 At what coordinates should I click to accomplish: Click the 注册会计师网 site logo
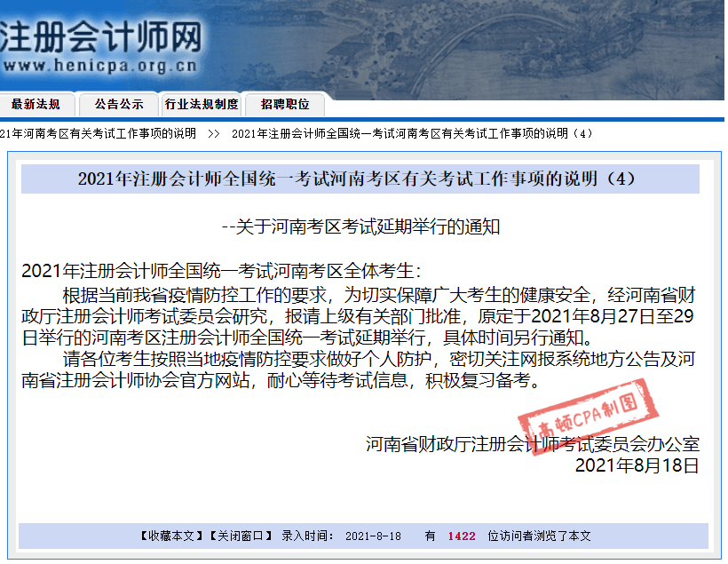point(100,36)
